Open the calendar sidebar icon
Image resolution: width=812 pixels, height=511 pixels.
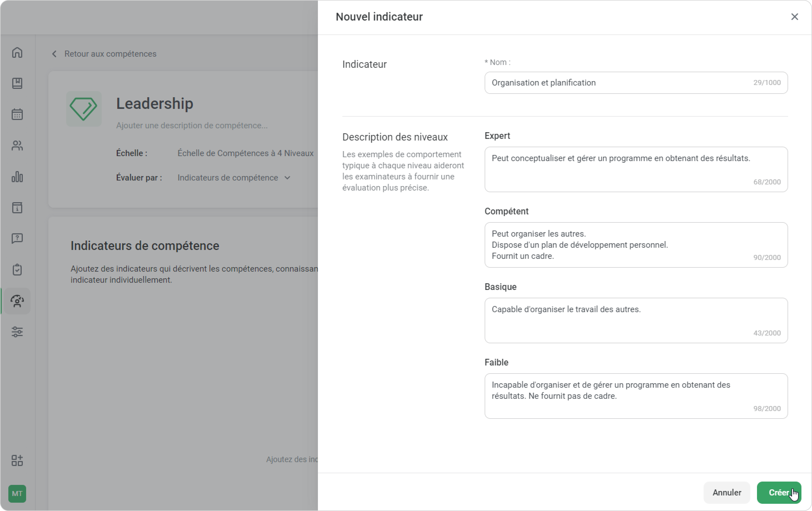point(17,114)
